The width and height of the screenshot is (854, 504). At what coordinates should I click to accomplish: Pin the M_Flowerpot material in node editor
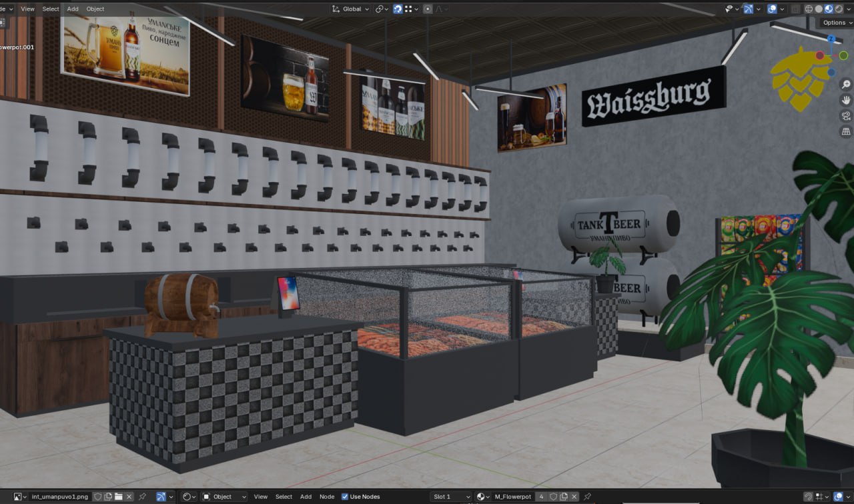coord(587,497)
